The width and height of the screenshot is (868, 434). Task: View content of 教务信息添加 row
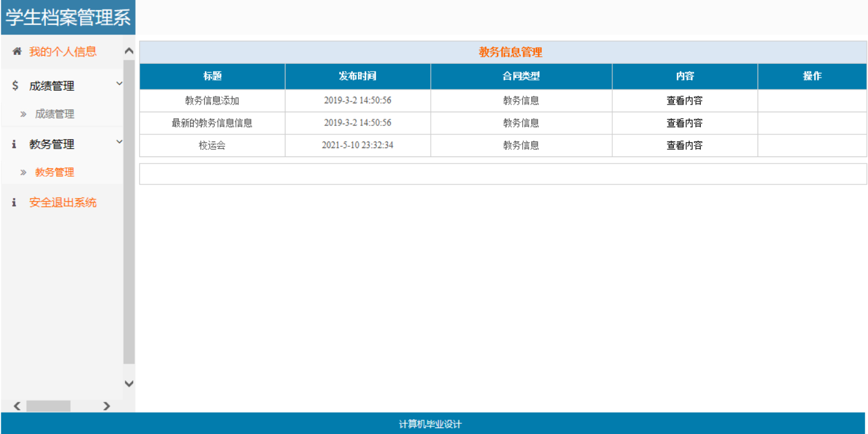coord(685,101)
